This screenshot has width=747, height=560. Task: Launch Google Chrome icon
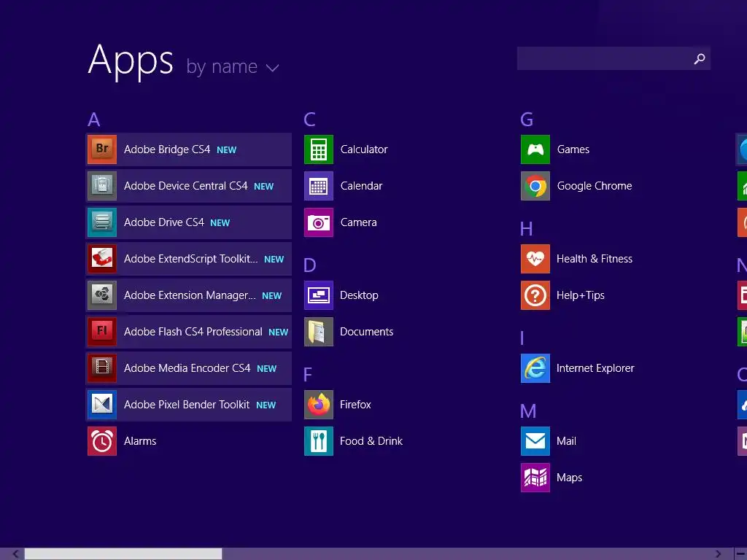click(x=535, y=186)
